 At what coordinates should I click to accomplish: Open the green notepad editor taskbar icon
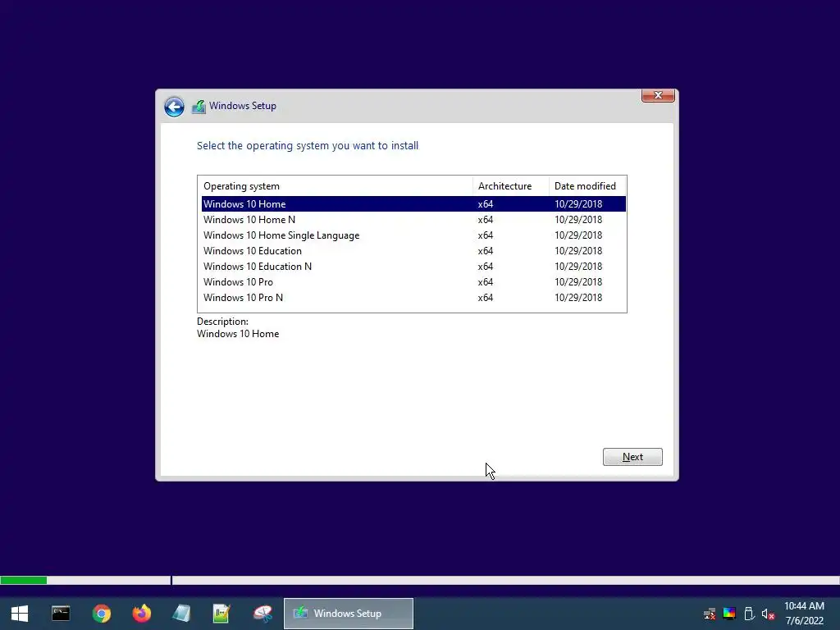pyautogui.click(x=221, y=614)
